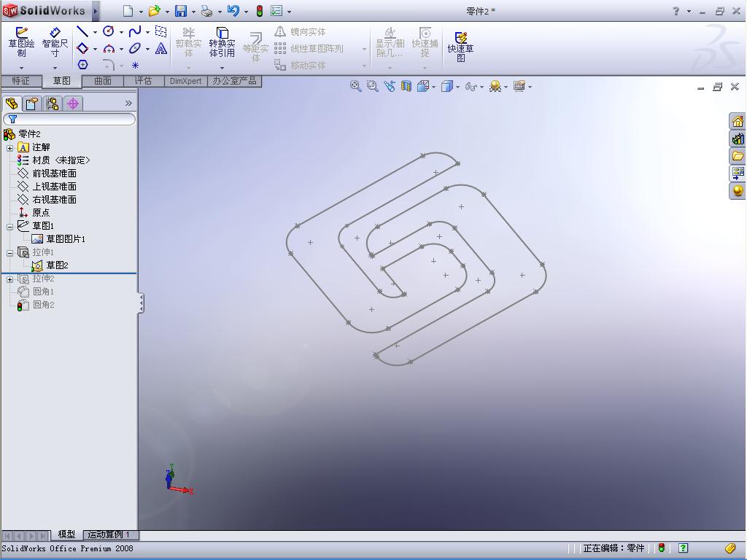This screenshot has height=560, width=747.
Task: Expand manager tabs with double chevron
Action: click(x=128, y=103)
